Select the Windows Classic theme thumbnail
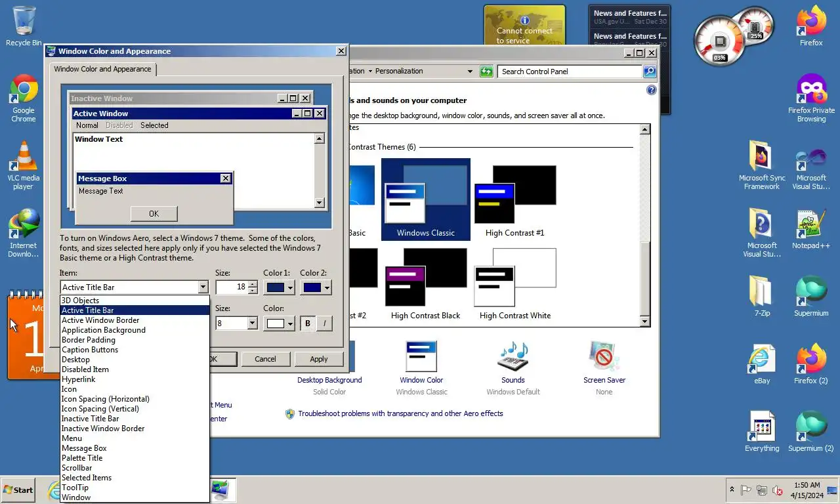This screenshot has width=840, height=504. (425, 200)
